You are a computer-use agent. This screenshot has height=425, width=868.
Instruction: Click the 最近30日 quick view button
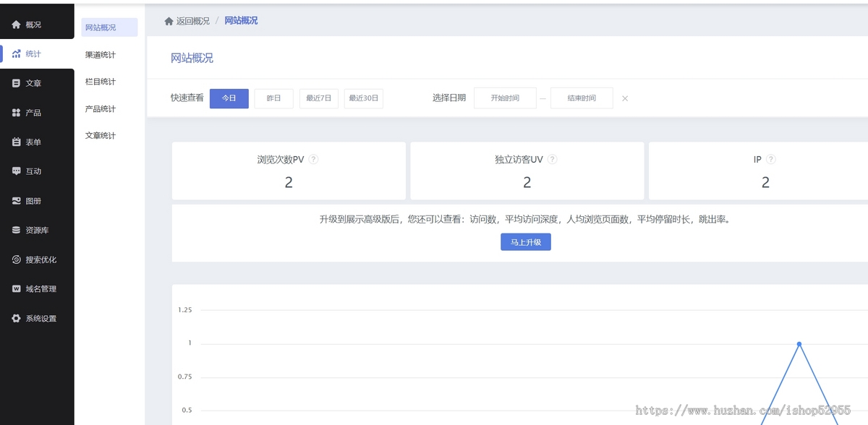point(364,98)
